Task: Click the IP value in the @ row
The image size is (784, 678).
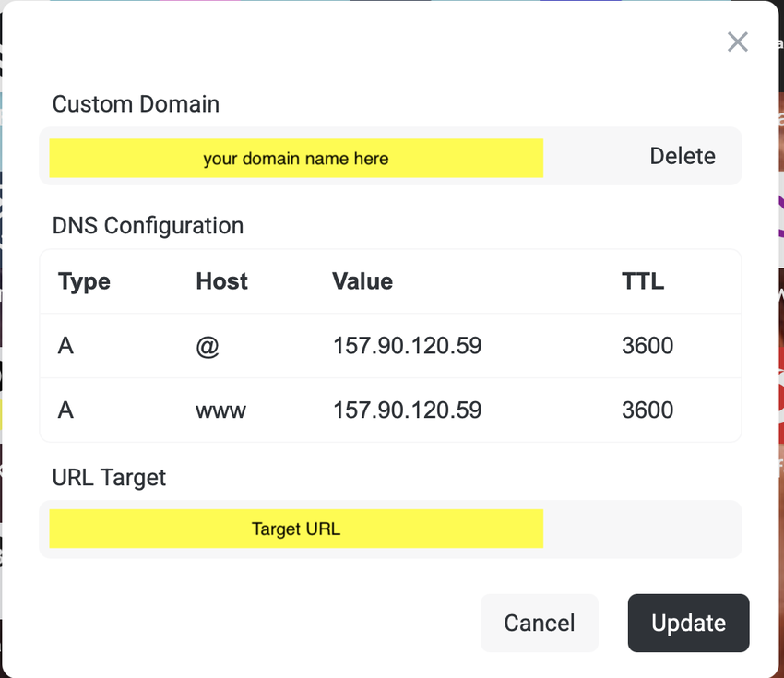Action: point(407,347)
